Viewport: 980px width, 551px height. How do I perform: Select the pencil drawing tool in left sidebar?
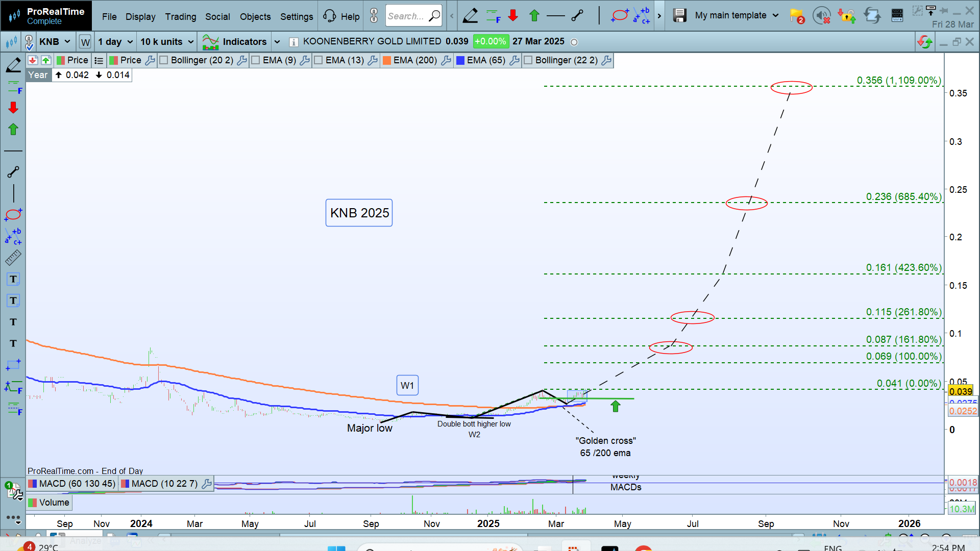[x=13, y=65]
